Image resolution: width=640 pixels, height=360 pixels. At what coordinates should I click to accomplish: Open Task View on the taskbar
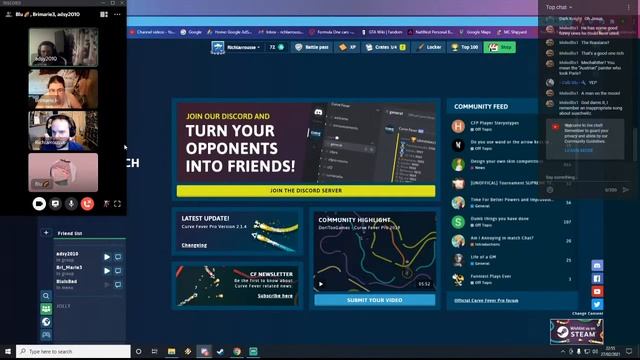(154, 351)
